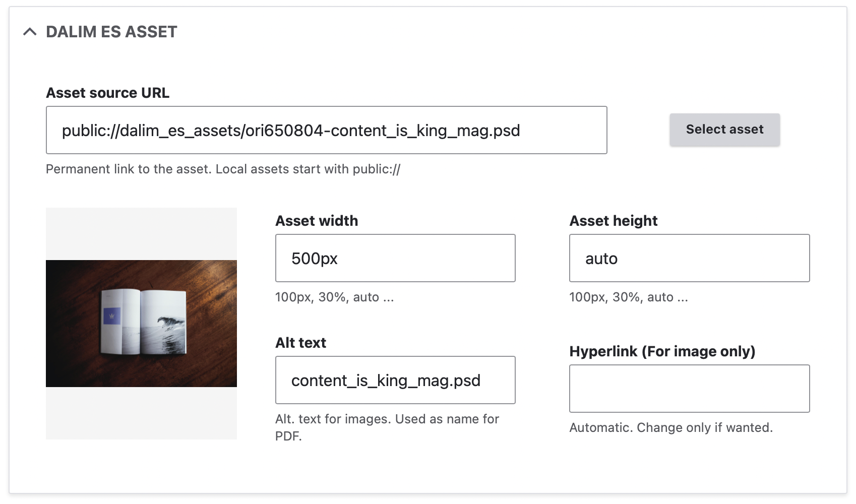This screenshot has height=504, width=856.
Task: Edit the Asset width field
Action: (x=395, y=258)
